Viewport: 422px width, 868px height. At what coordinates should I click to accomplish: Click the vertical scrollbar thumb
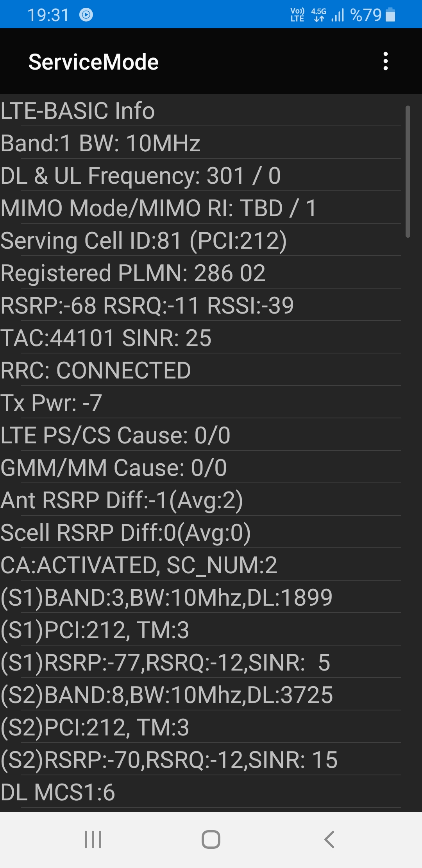[x=408, y=171]
